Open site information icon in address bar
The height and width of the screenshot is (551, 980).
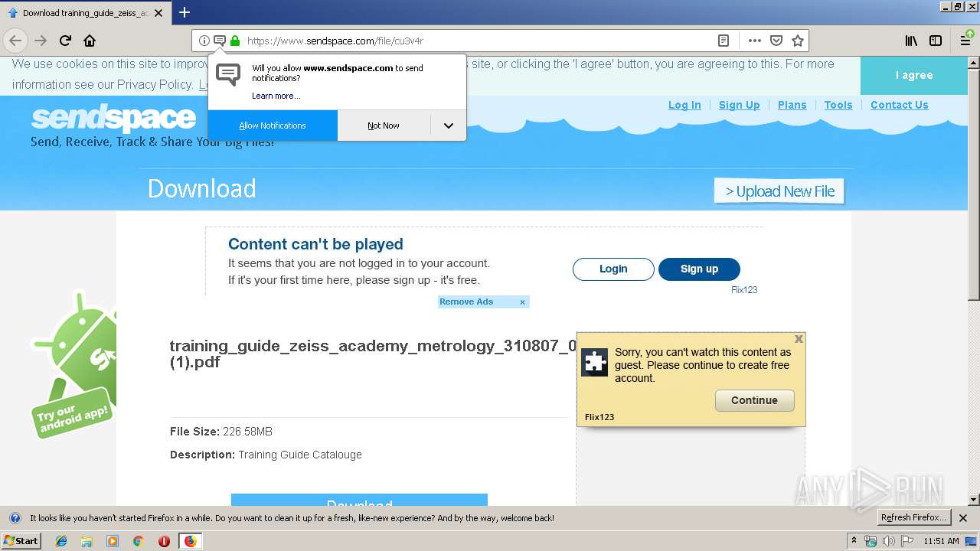tap(204, 41)
